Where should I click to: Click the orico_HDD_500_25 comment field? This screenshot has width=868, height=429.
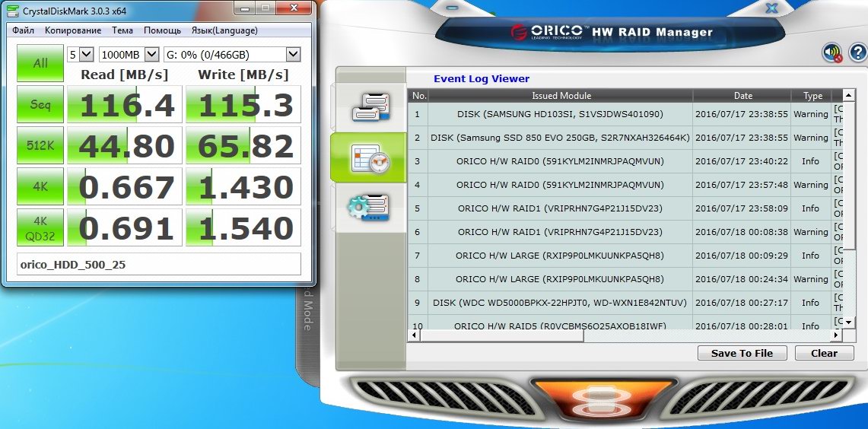tap(158, 264)
